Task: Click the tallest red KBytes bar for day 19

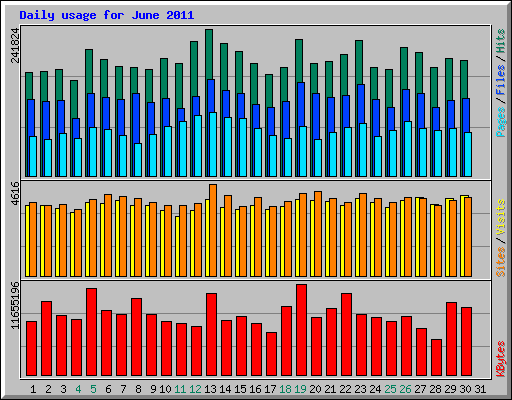Action: [x=301, y=330]
